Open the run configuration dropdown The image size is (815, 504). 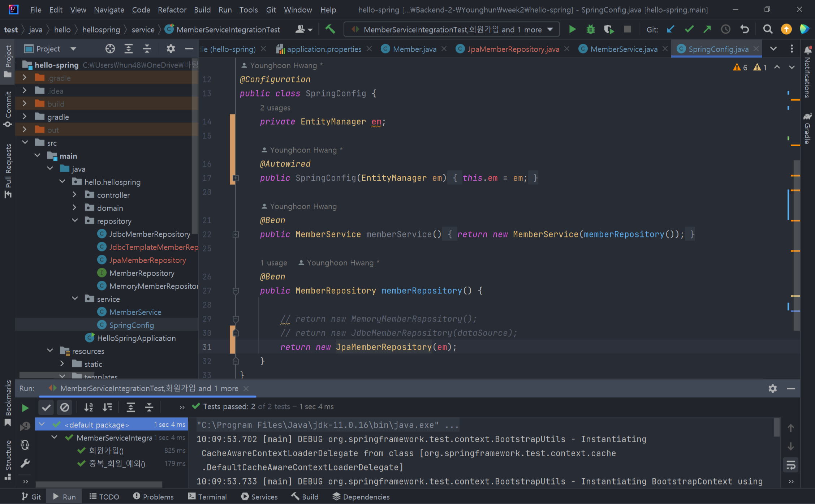(x=550, y=30)
